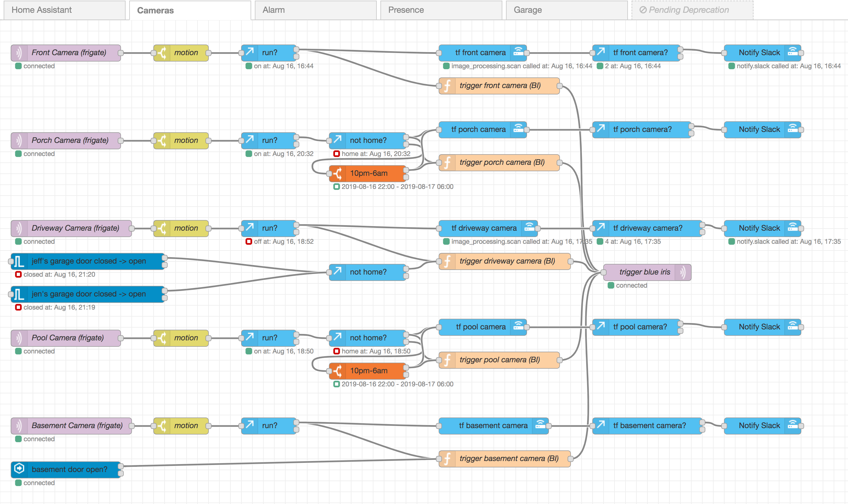Click the icon on basement door open? node
Viewport: 848px width, 504px height.
click(19, 469)
